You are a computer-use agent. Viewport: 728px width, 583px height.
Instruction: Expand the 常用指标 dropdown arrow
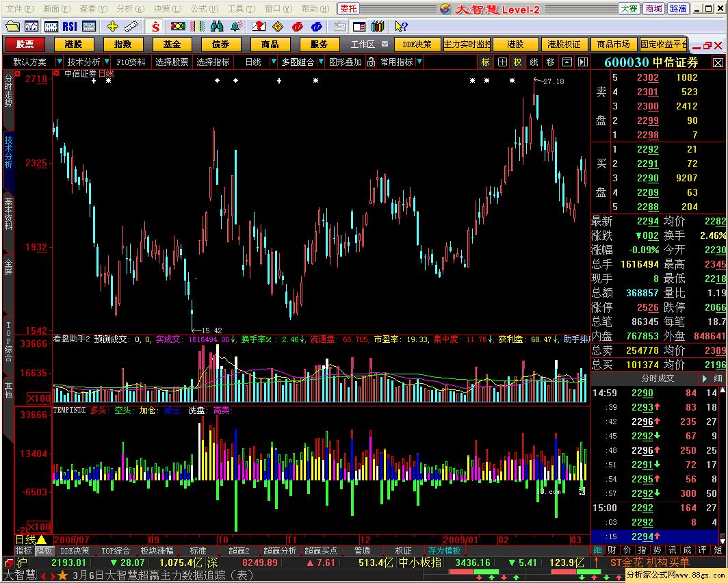(419, 62)
